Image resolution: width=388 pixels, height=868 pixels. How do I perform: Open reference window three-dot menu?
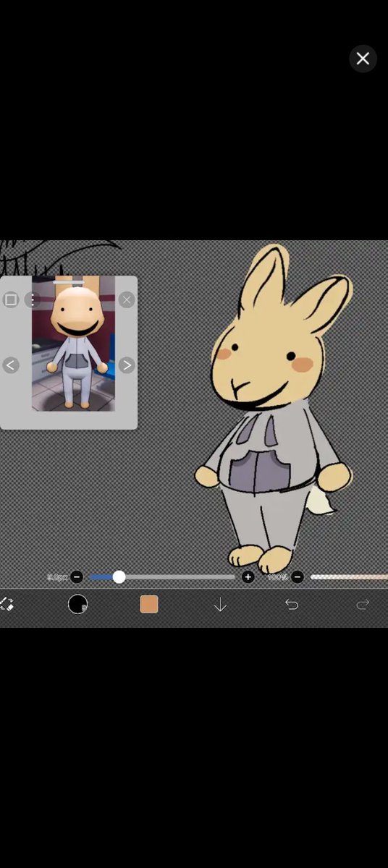point(33,299)
